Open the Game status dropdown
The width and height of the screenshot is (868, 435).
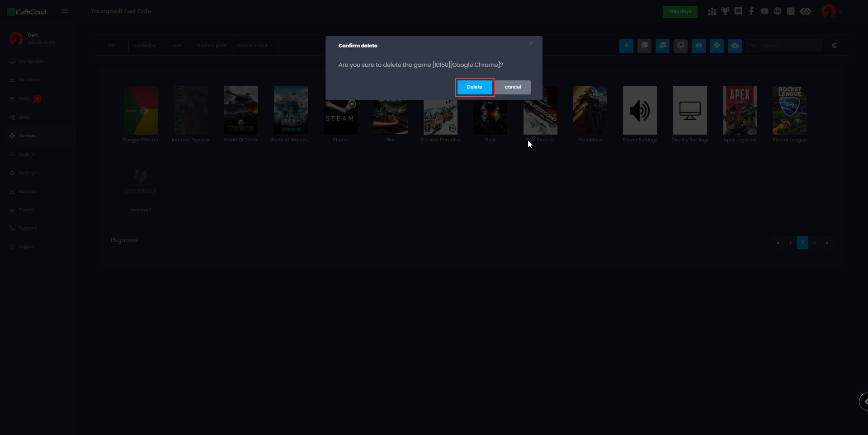click(x=255, y=46)
